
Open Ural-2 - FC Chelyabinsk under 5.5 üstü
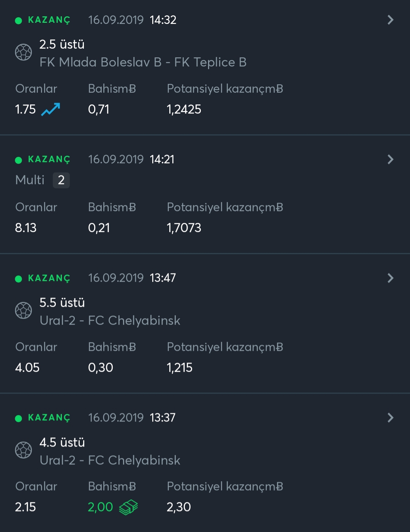[110, 320]
